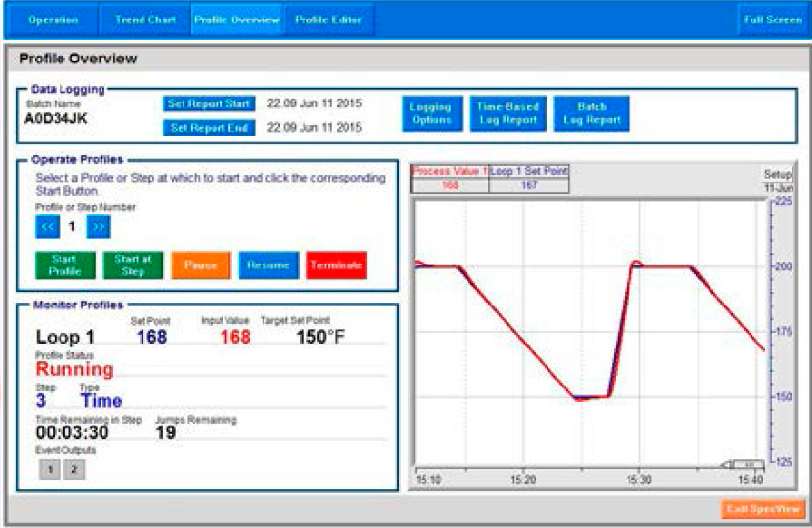Open the chart Setup button
Image resolution: width=812 pixels, height=528 pixels.
(777, 173)
